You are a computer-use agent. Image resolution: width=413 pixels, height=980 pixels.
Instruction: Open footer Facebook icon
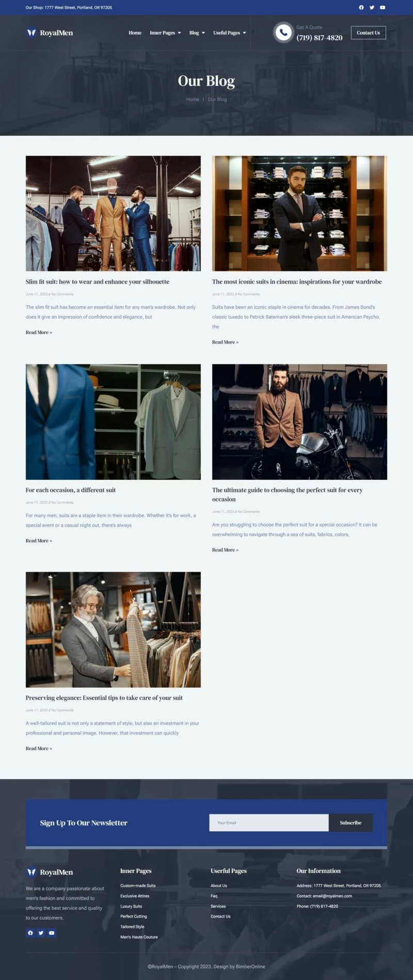30,932
